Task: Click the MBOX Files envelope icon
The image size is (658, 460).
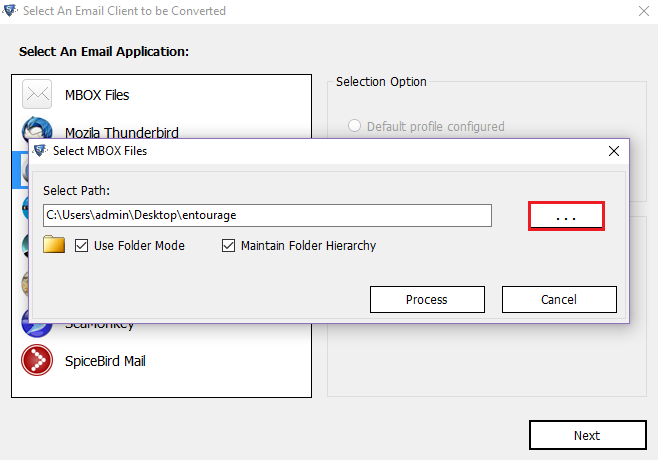Action: point(37,94)
